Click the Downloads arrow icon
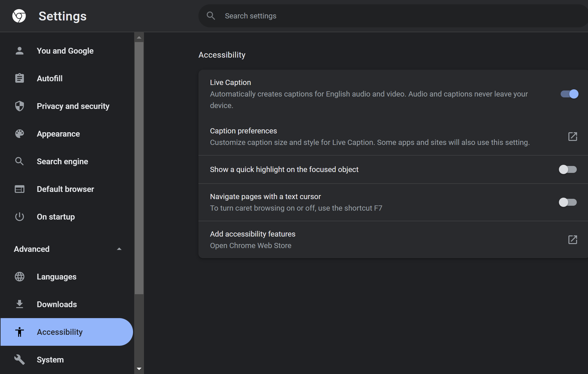588x374 pixels. click(x=20, y=304)
